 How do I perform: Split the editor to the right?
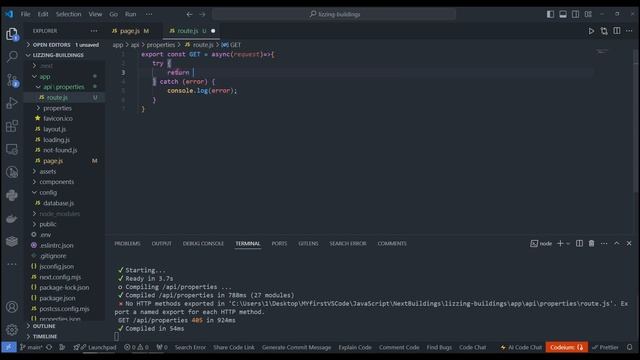coord(617,31)
